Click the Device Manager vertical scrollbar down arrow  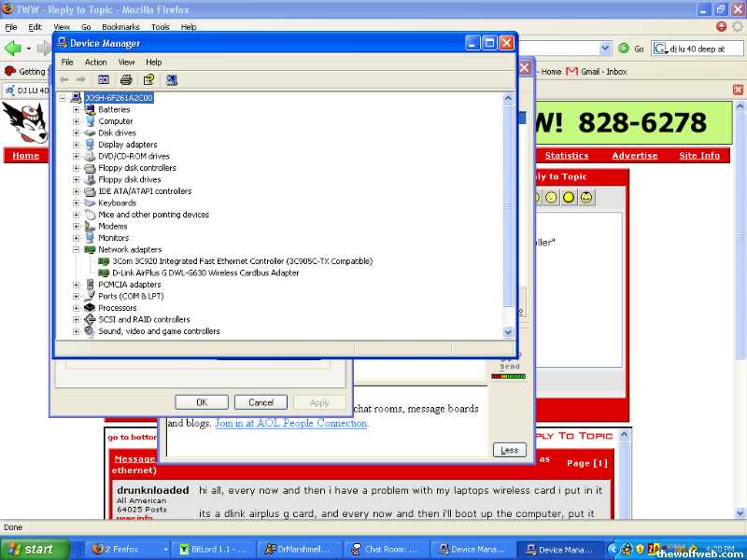pyautogui.click(x=509, y=332)
